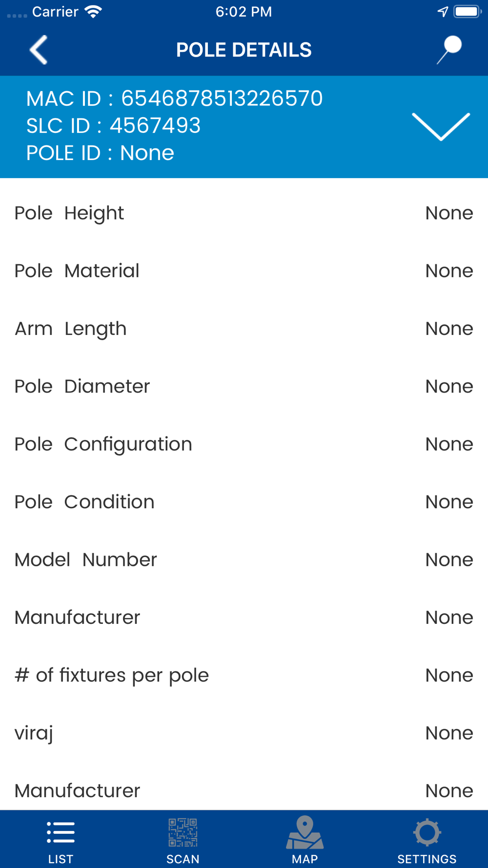Open the QR Scan tab icon
488x868 pixels.
pyautogui.click(x=183, y=832)
